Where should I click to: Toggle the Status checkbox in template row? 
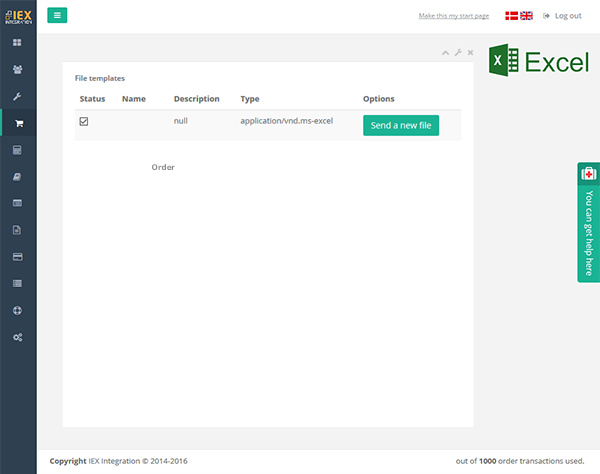[x=84, y=121]
